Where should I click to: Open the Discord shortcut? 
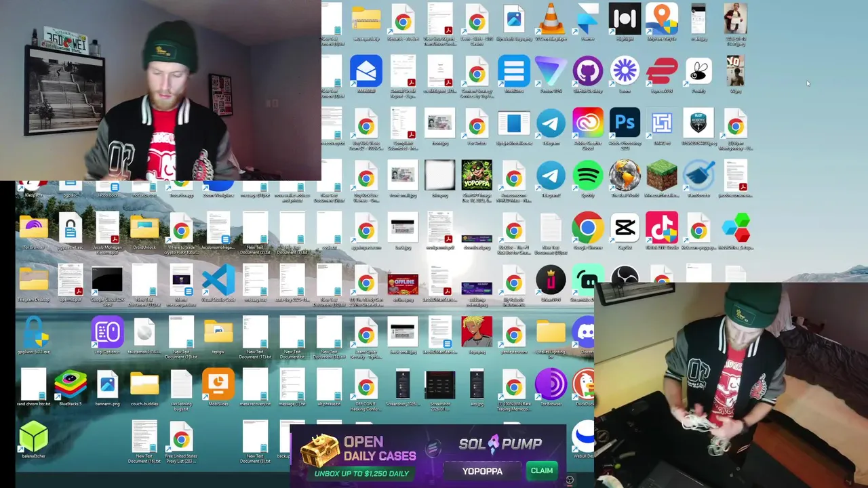pyautogui.click(x=583, y=333)
